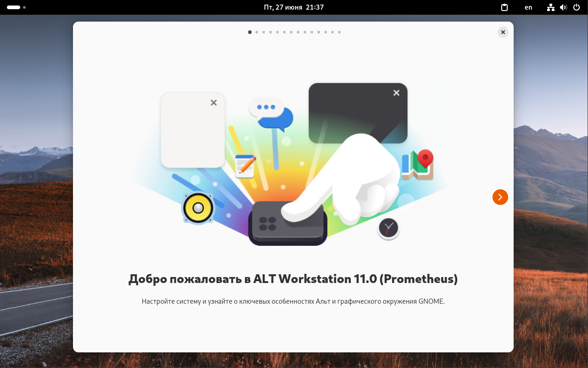Click the notepad with pencil icon
588x368 pixels.
coord(245,166)
